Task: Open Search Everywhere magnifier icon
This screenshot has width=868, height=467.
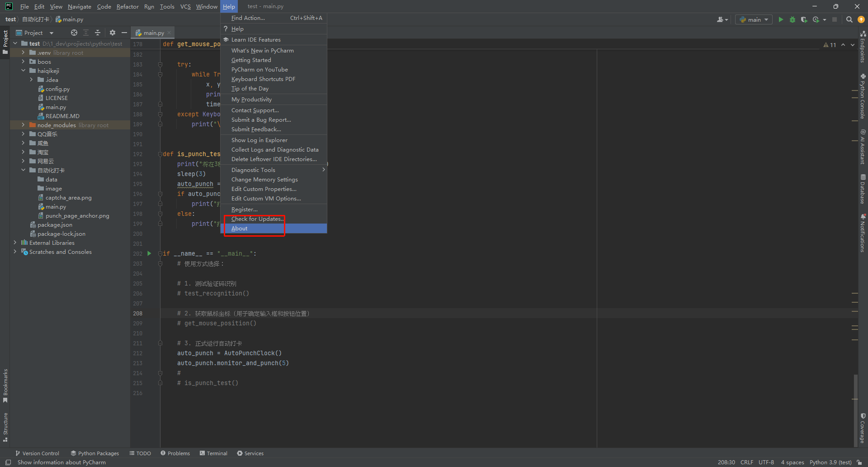Action: point(849,19)
